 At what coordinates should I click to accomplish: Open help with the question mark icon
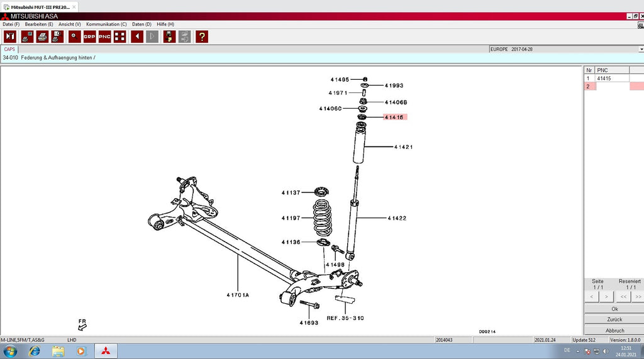[201, 36]
